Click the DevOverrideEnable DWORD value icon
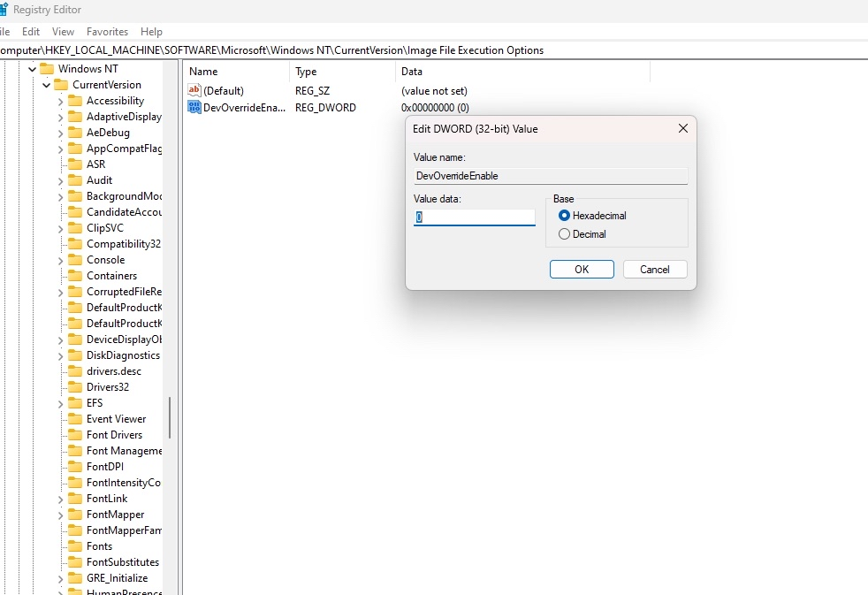868x595 pixels. click(194, 107)
